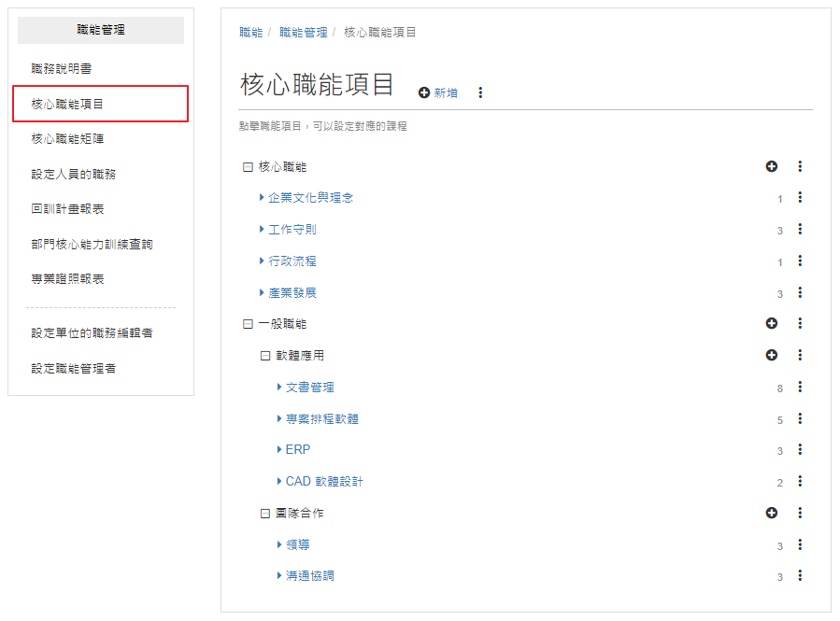The height and width of the screenshot is (621, 840).
Task: Open the kebab menu beside the page title
Action: pyautogui.click(x=480, y=92)
